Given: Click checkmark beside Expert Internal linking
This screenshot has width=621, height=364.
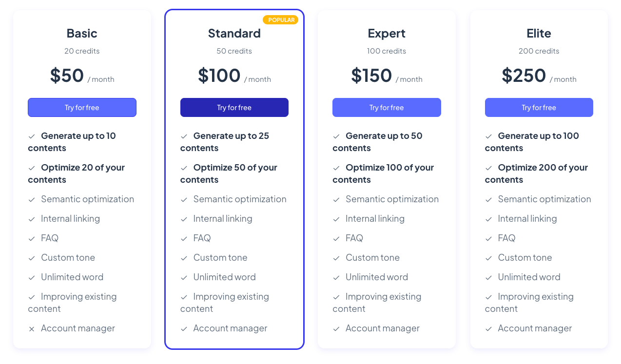Looking at the screenshot, I should click(336, 219).
